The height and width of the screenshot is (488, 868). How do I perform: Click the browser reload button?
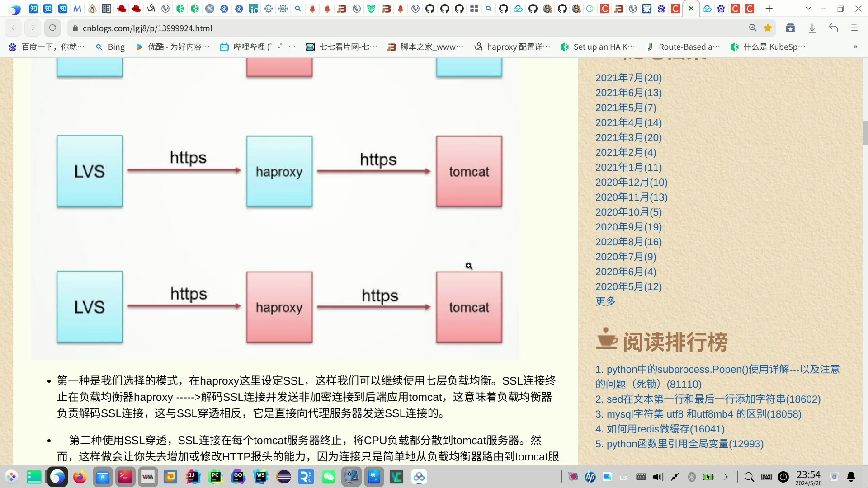click(52, 28)
